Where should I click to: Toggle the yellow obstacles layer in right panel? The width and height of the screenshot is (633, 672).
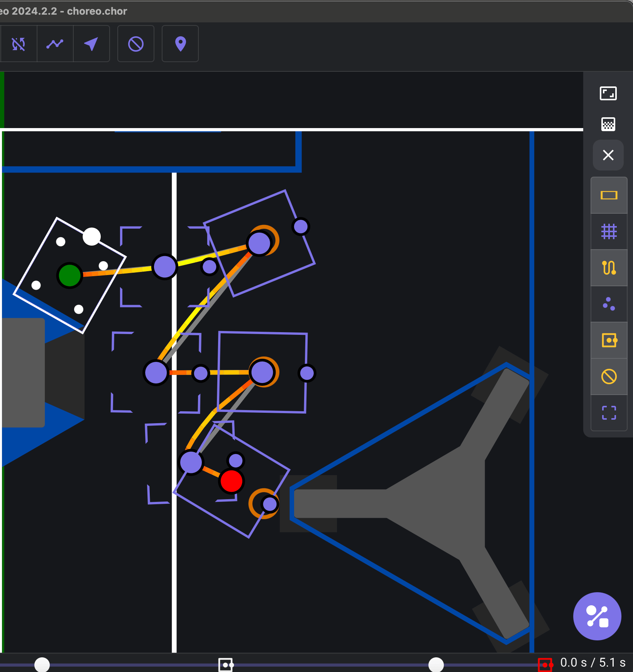609,377
